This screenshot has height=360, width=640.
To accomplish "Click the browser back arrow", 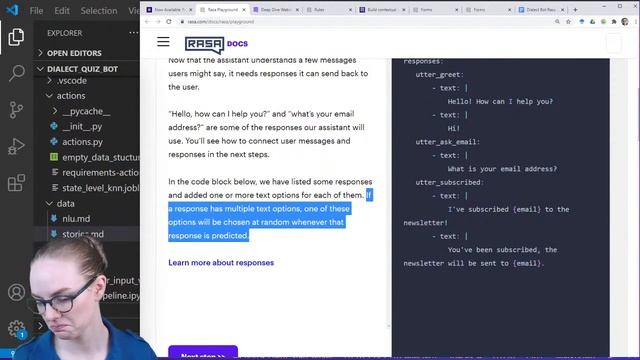I will pyautogui.click(x=147, y=22).
